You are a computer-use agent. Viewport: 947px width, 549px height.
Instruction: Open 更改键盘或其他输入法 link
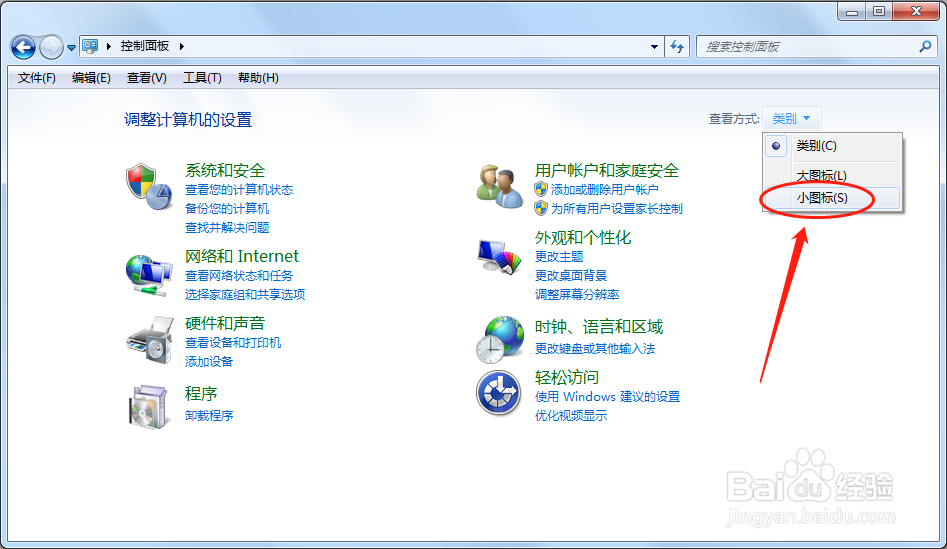coord(595,348)
